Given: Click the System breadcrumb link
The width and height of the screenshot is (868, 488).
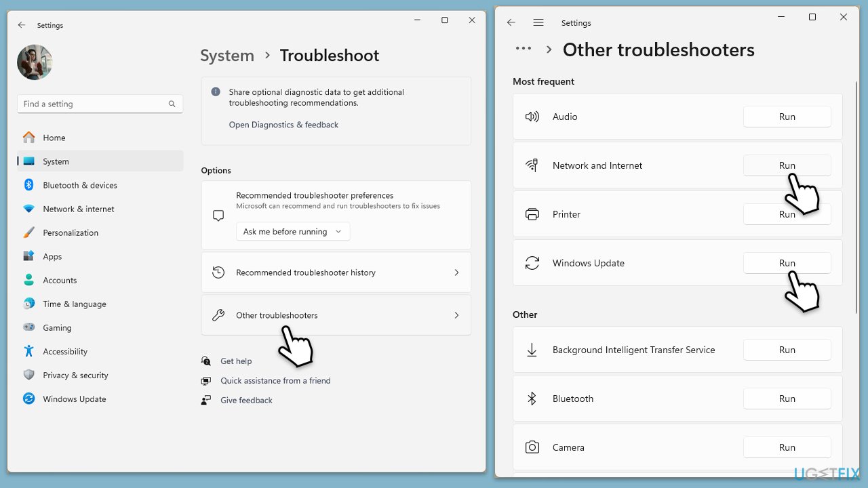Looking at the screenshot, I should [x=227, y=56].
